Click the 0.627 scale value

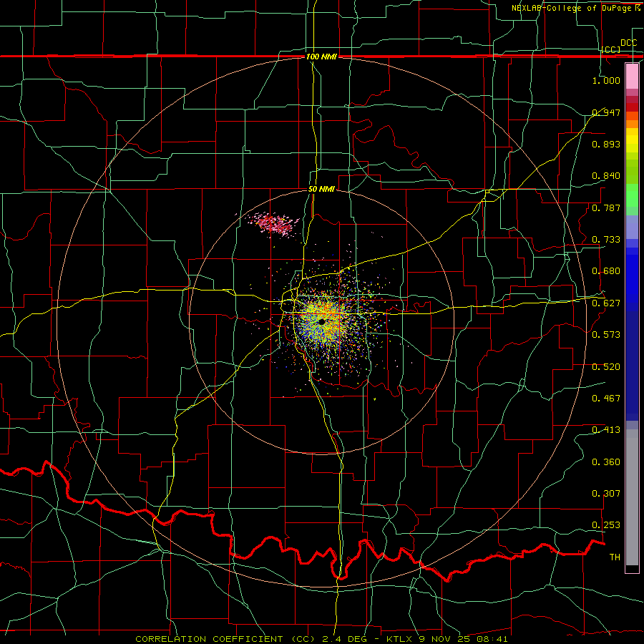tap(606, 303)
